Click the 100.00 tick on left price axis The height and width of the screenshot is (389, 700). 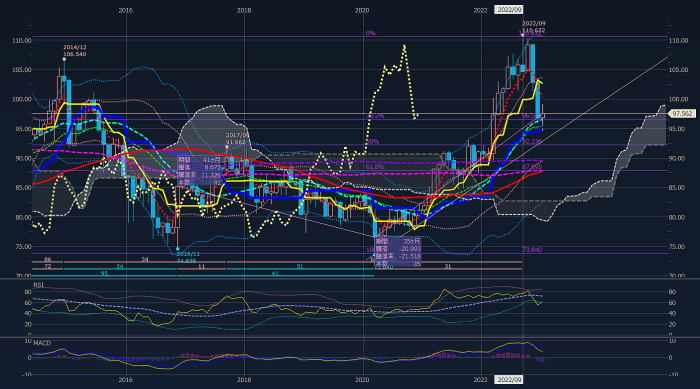21,99
